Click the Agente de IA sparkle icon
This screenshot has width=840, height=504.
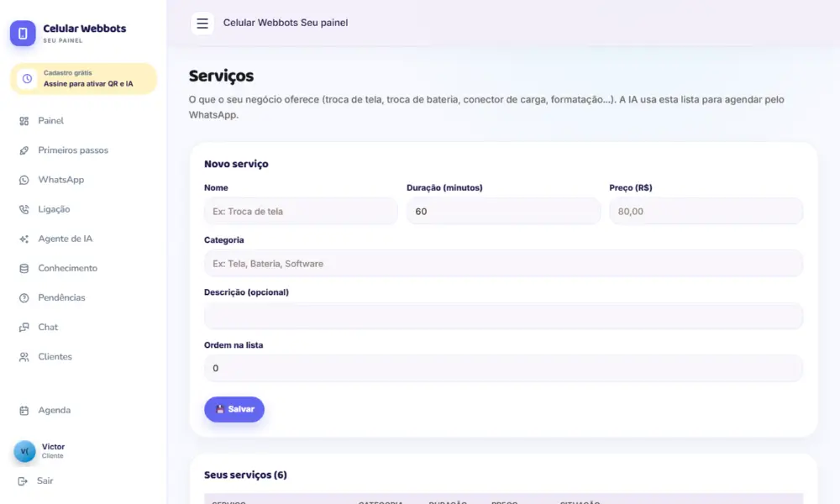point(24,239)
